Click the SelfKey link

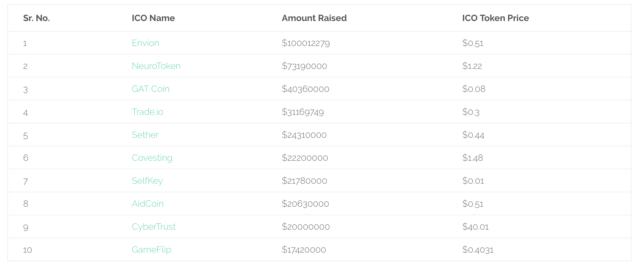click(147, 181)
